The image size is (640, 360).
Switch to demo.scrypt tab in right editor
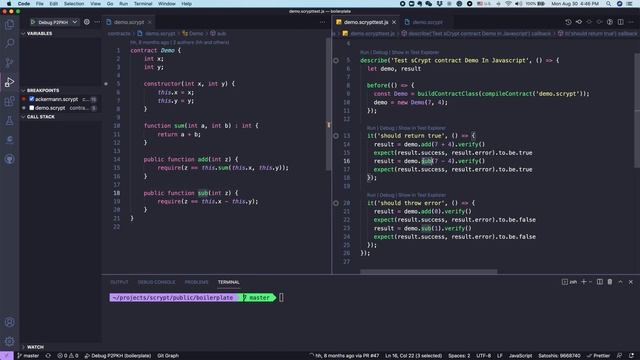coord(427,22)
